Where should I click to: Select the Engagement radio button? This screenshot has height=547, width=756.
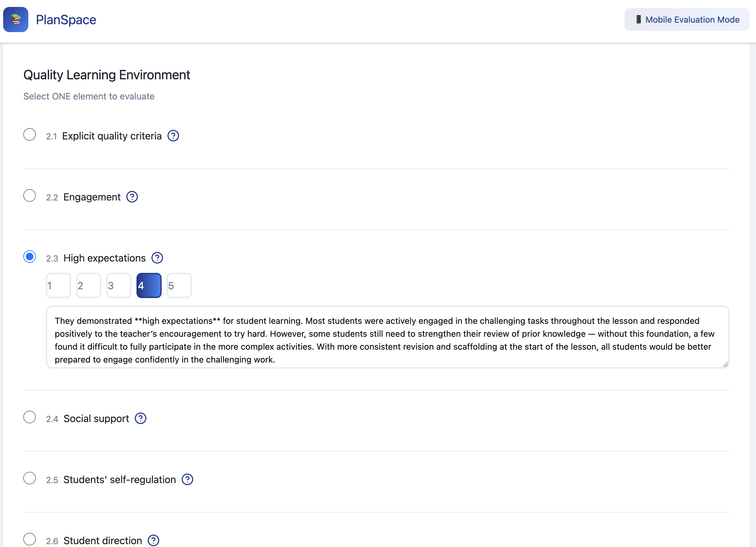pos(30,195)
